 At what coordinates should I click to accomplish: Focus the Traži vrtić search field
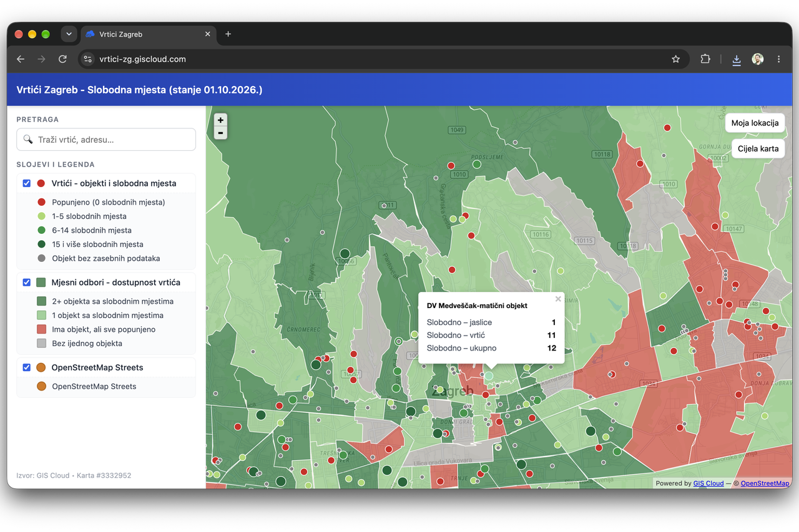click(106, 140)
